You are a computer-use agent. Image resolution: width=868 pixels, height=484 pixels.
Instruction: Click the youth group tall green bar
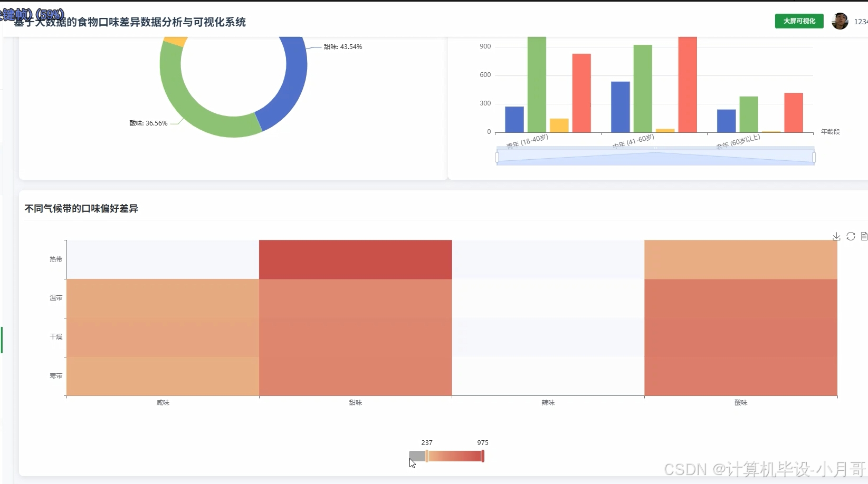[x=537, y=84]
